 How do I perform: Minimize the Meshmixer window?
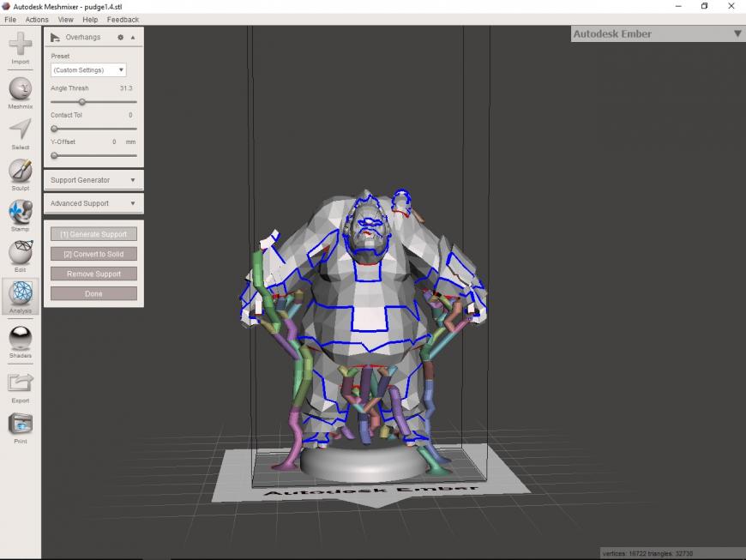[x=678, y=6]
